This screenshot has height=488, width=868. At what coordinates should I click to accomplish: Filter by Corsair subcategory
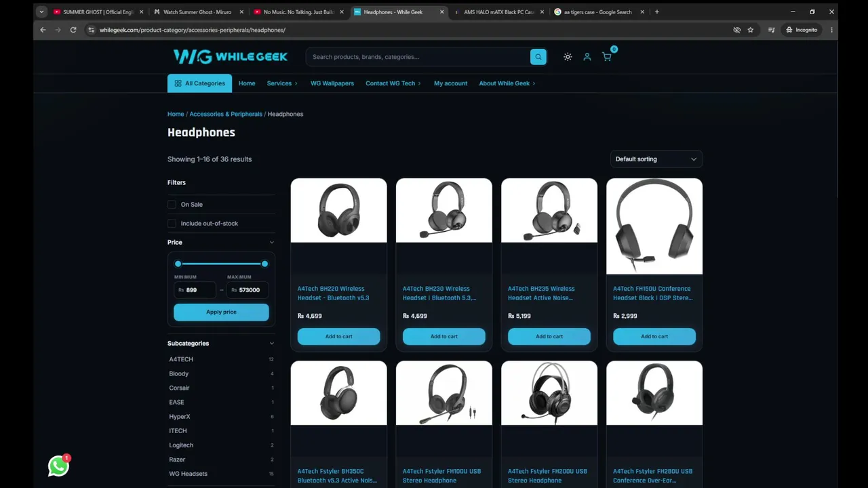pos(179,388)
